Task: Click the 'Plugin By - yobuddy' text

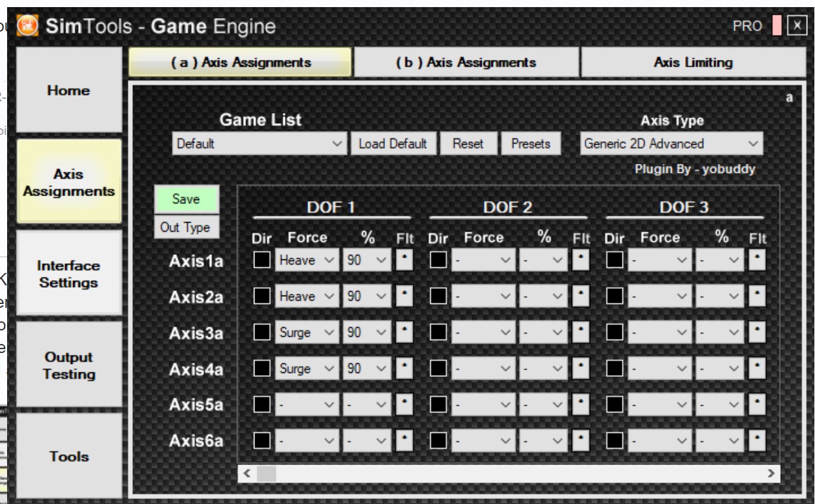Action: (x=695, y=170)
